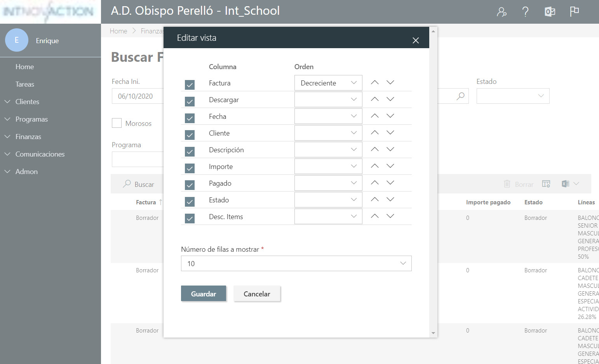Move Desc. Items column down
Image resolution: width=599 pixels, height=364 pixels.
(x=390, y=216)
